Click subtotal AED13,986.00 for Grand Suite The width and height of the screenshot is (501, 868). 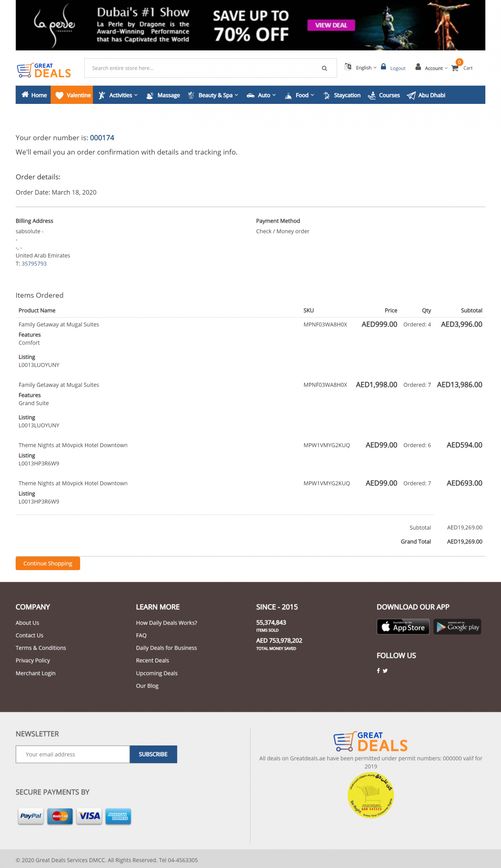pos(459,385)
